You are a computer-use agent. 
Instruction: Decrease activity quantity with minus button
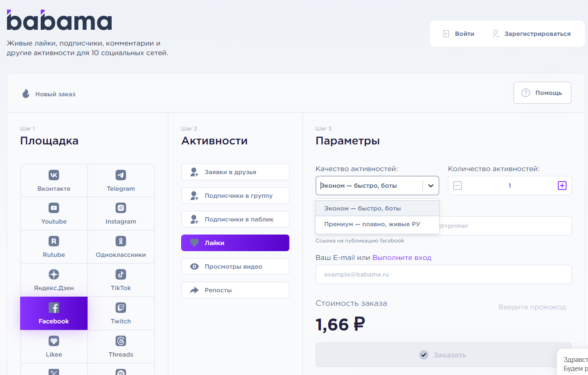point(458,186)
